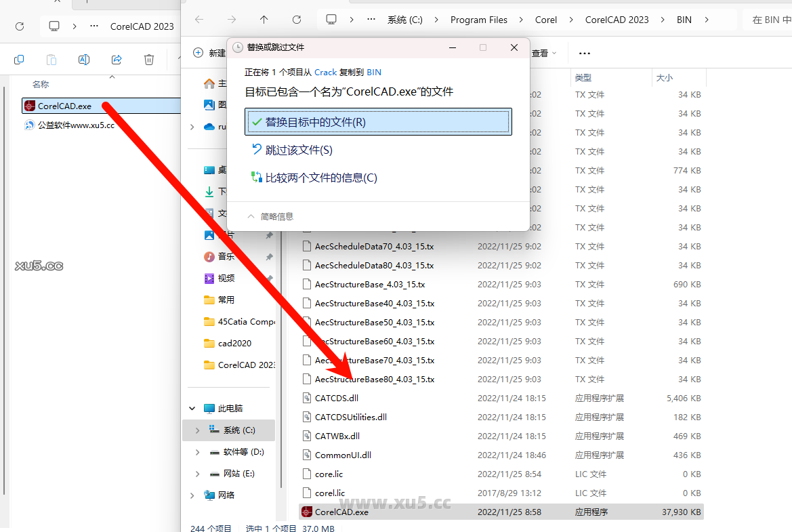The height and width of the screenshot is (532, 792).
Task: Click the Up-one-level arrow icon
Action: pyautogui.click(x=264, y=20)
